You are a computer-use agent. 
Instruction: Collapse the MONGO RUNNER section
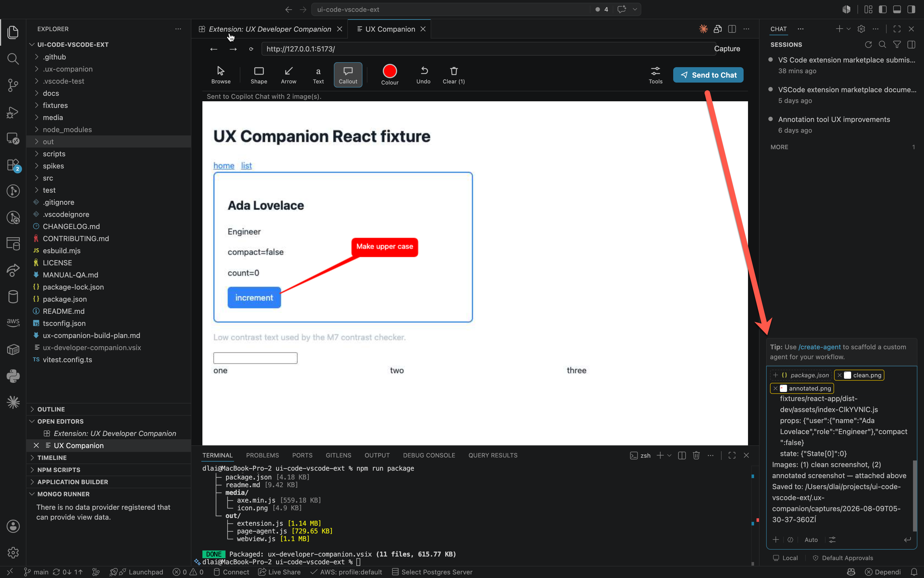pos(108,494)
